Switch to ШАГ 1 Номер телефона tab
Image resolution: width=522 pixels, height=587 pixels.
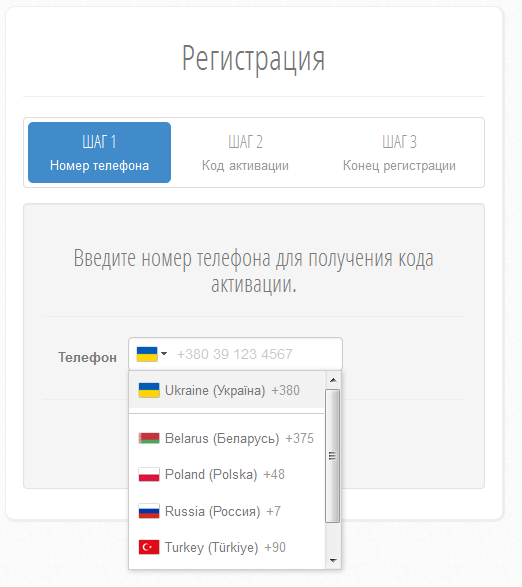(99, 152)
